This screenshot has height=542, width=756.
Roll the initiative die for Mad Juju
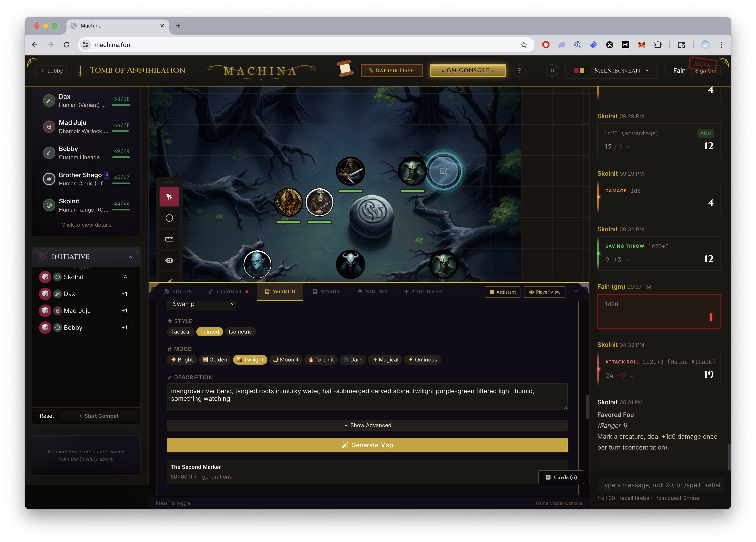pos(45,310)
